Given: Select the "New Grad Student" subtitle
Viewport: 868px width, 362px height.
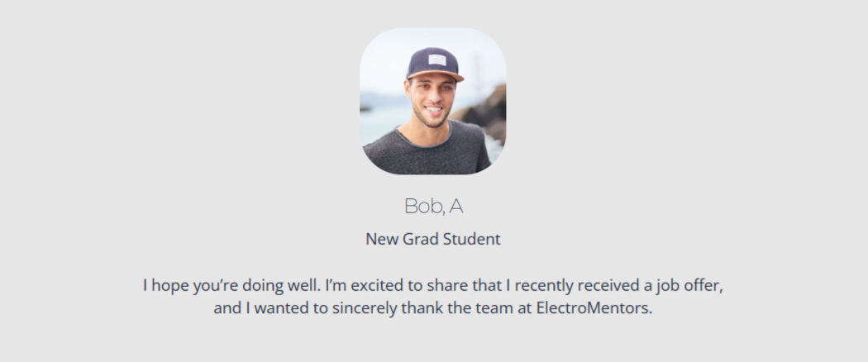Looking at the screenshot, I should [433, 240].
